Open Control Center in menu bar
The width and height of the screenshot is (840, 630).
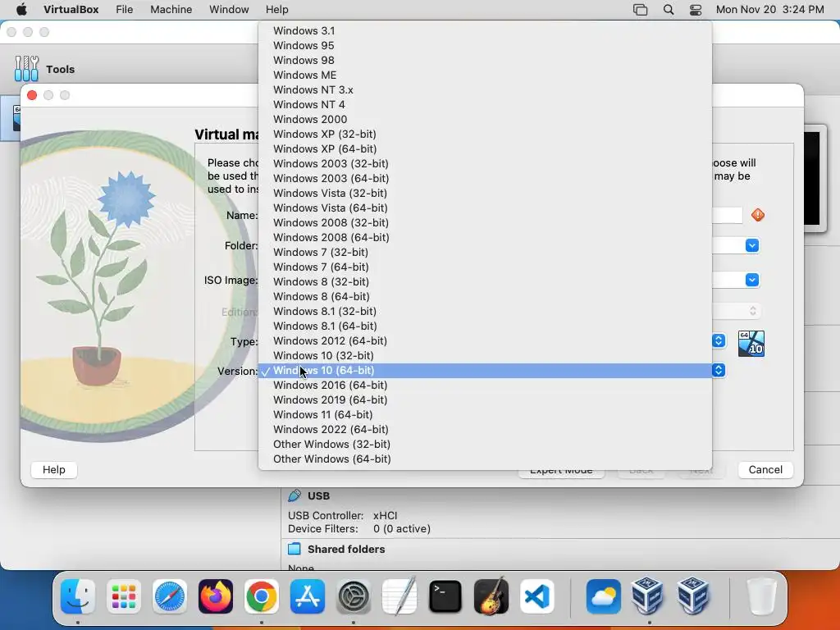click(696, 9)
